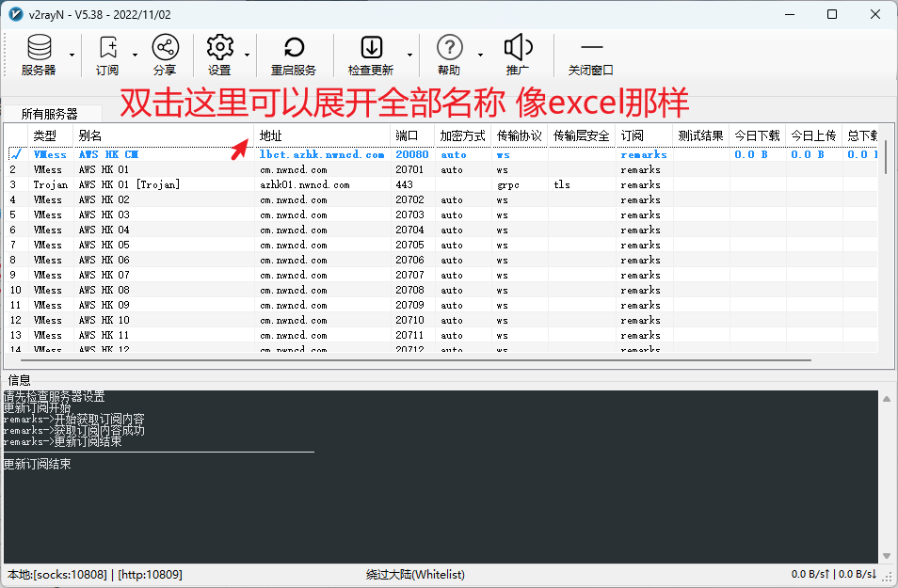Screen dimensions: 898x588
Task: Sort by the 传输协议 column header
Action: (520, 135)
